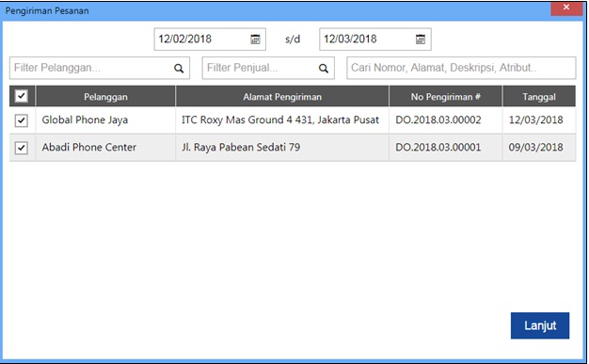The height and width of the screenshot is (364, 589).
Task: Select the Jl. Raya Pabean Sedati 79 address
Action: 241,147
